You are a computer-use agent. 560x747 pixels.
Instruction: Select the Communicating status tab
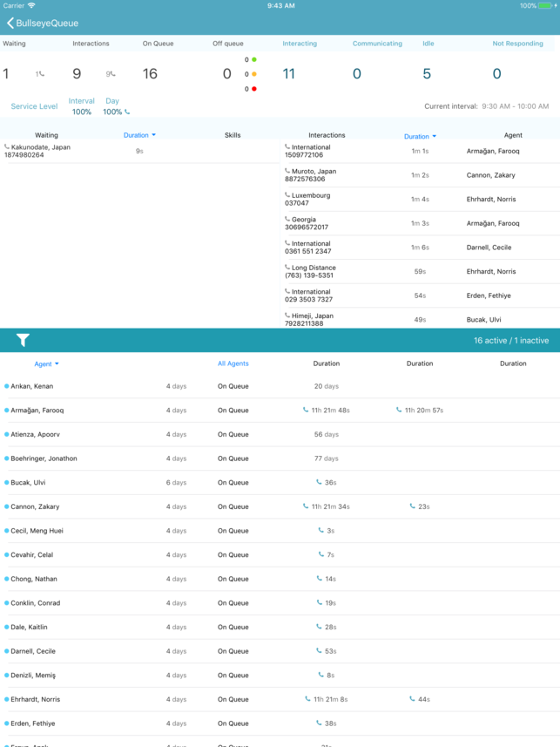coord(377,44)
